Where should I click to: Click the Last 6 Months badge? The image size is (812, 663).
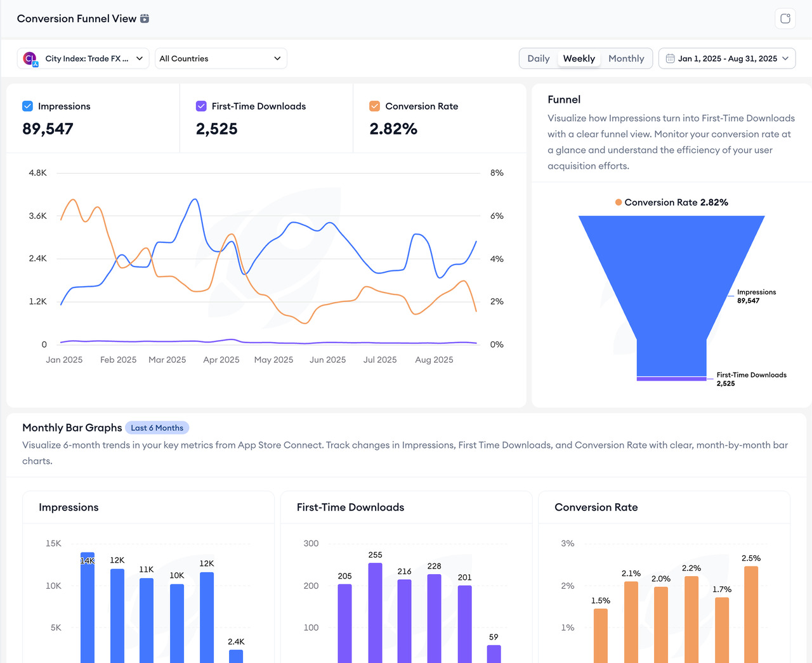click(x=157, y=428)
